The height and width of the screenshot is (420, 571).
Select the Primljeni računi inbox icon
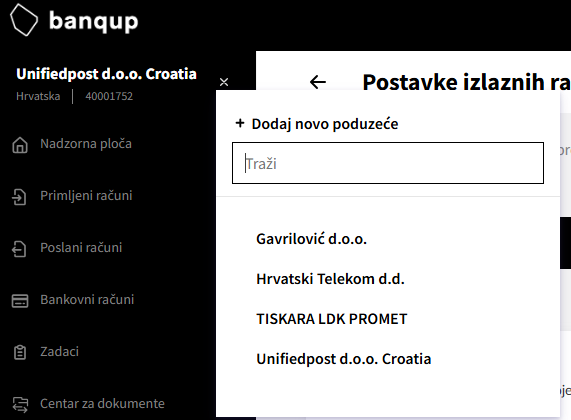19,197
